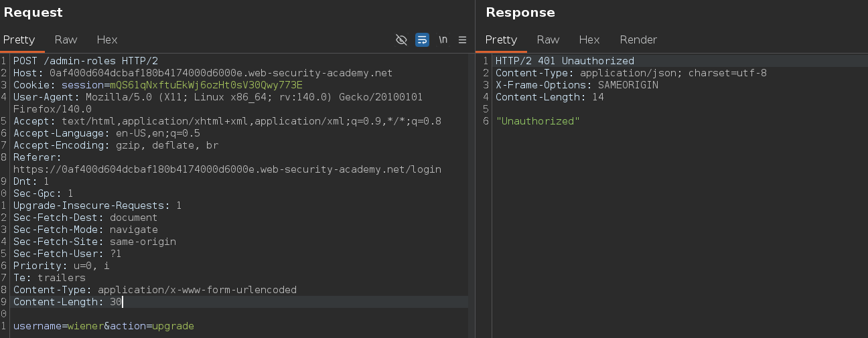This screenshot has height=338, width=868.
Task: Click the Accept header line
Action: (227, 121)
